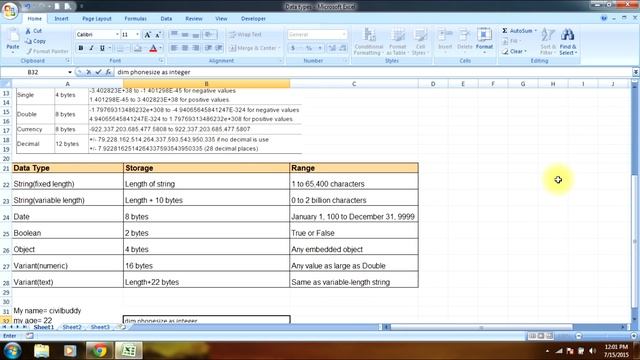Image resolution: width=640 pixels, height=360 pixels.
Task: Open Find & Select binoculars
Action: [568, 42]
